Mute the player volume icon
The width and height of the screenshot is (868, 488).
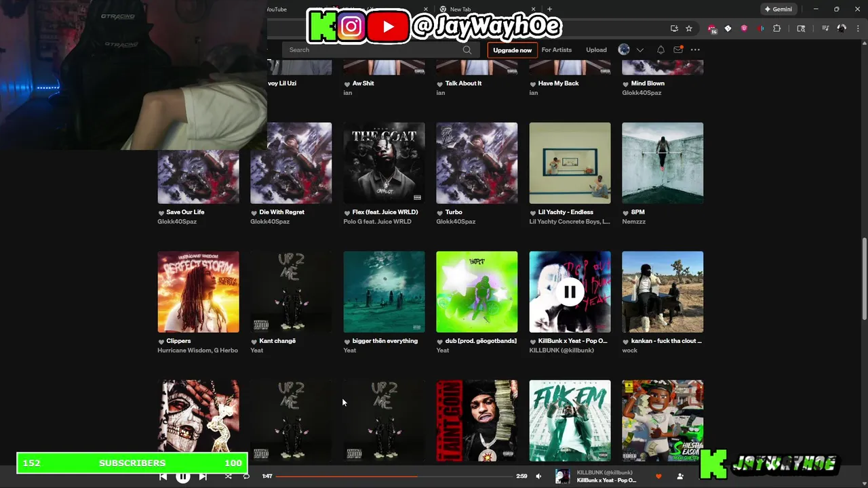click(538, 476)
